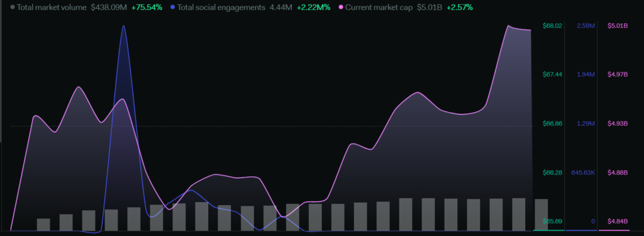Click the pink Current market cap legend dot

pos(341,8)
